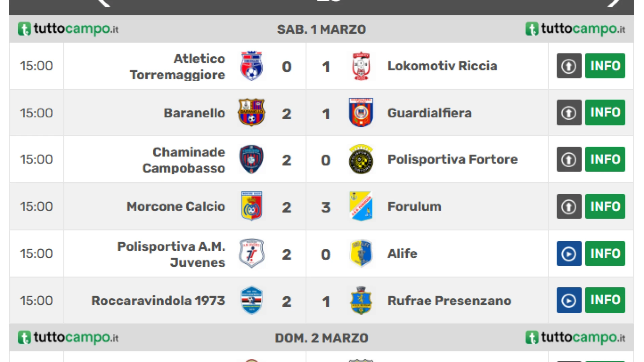Go to previous matchday with left arrow

[103, 3]
